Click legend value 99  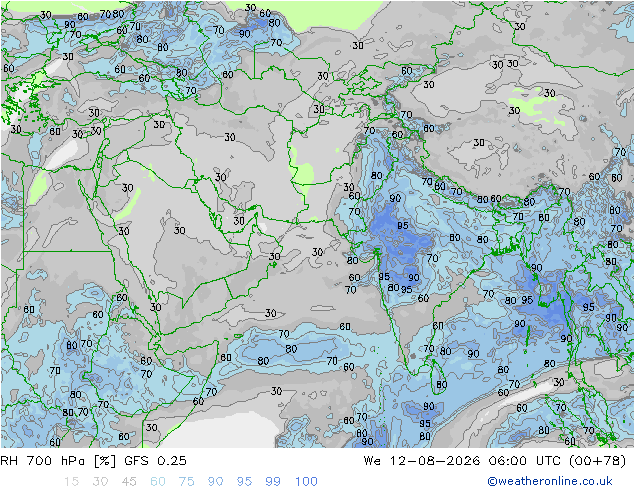click(x=273, y=482)
